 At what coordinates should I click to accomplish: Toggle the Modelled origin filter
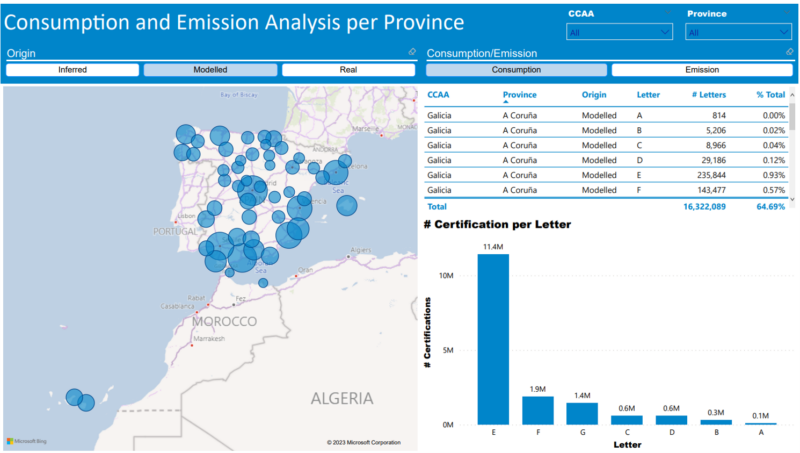[x=210, y=70]
